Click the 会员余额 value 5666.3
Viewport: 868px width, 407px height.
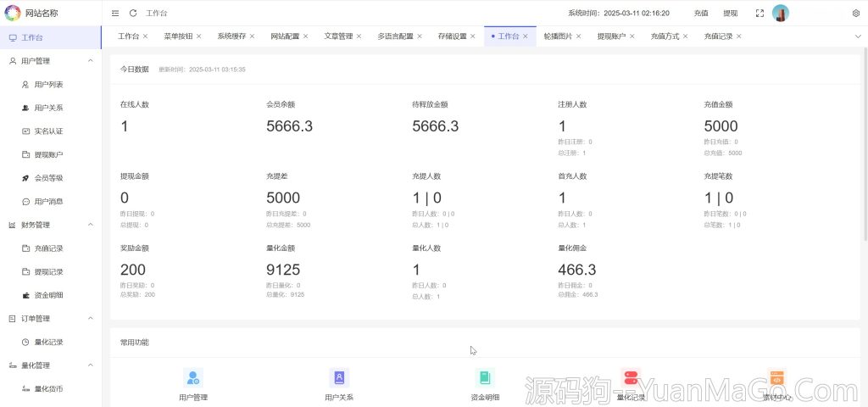click(290, 126)
